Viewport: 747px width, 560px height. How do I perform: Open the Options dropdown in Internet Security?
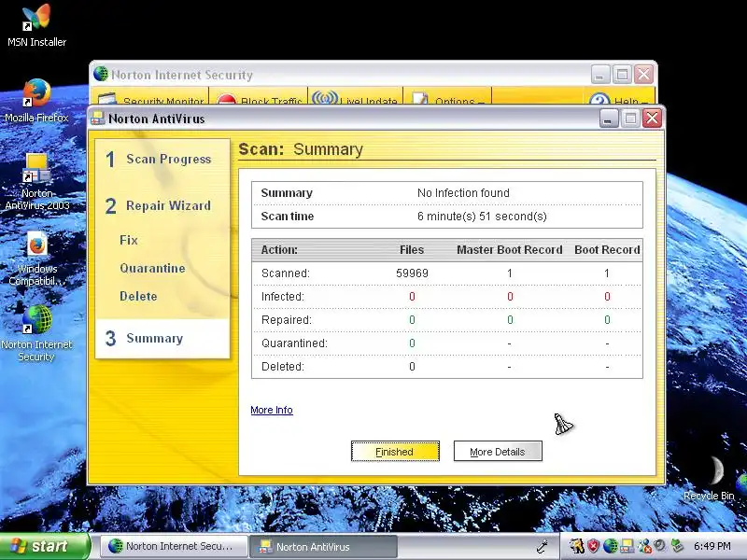point(459,101)
